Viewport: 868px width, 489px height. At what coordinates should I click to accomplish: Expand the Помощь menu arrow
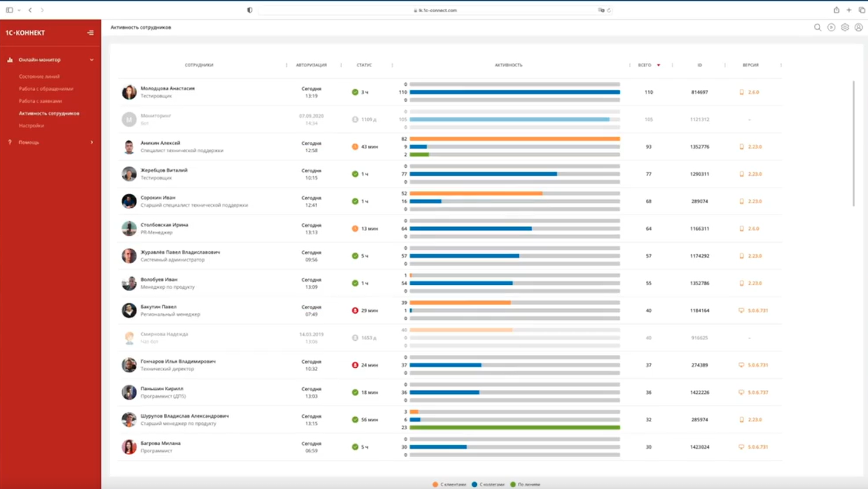pos(92,142)
